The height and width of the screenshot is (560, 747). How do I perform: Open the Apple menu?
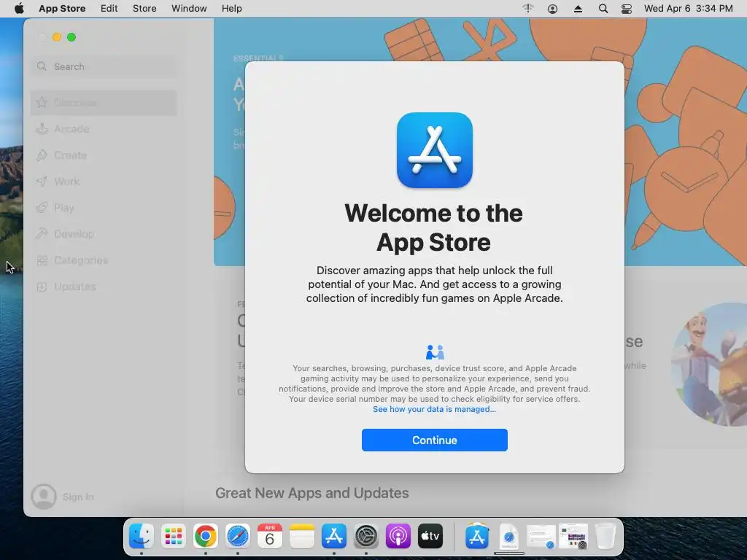pyautogui.click(x=19, y=9)
